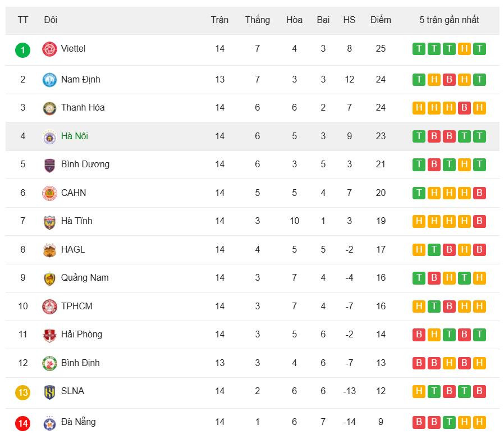Click the Thanh Hóa team crest
Image resolution: width=504 pixels, height=439 pixels.
[50, 108]
